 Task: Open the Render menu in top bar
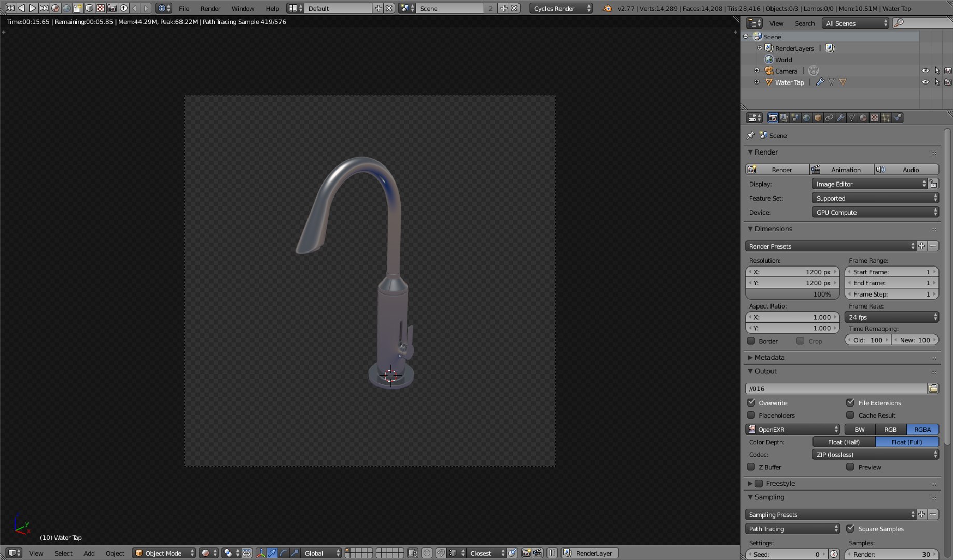(x=211, y=8)
